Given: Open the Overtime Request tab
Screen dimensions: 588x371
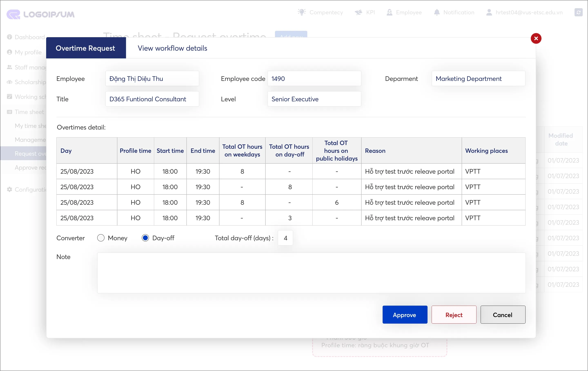Looking at the screenshot, I should 86,48.
